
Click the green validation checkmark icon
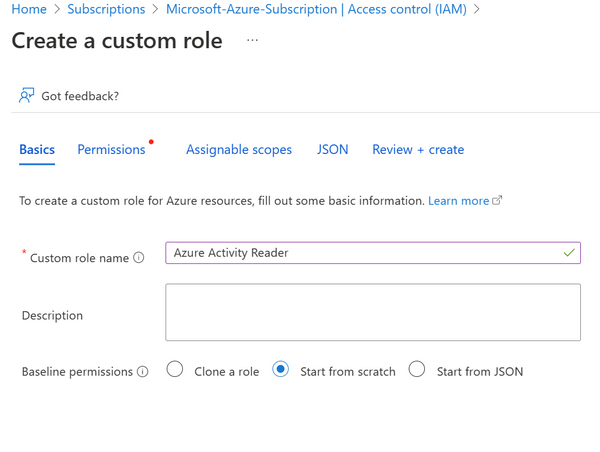[569, 253]
